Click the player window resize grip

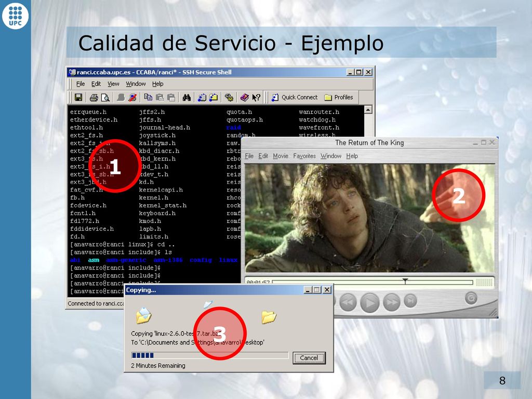(x=493, y=313)
